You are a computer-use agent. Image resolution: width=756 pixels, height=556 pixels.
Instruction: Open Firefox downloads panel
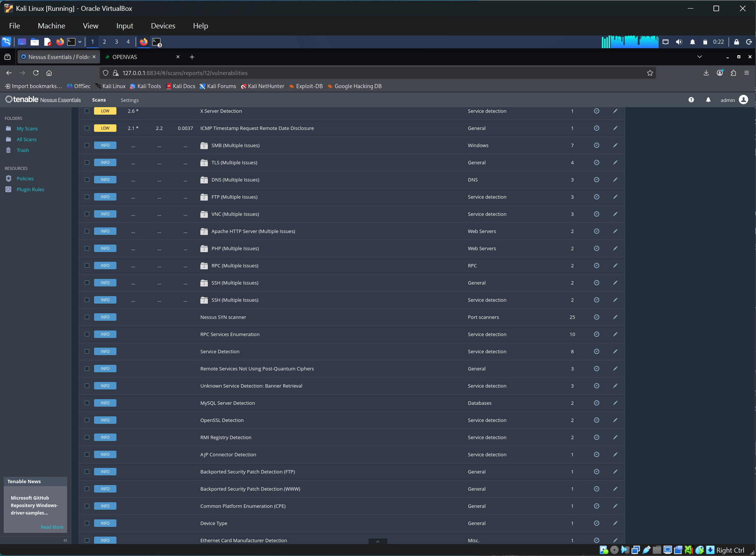(x=706, y=73)
